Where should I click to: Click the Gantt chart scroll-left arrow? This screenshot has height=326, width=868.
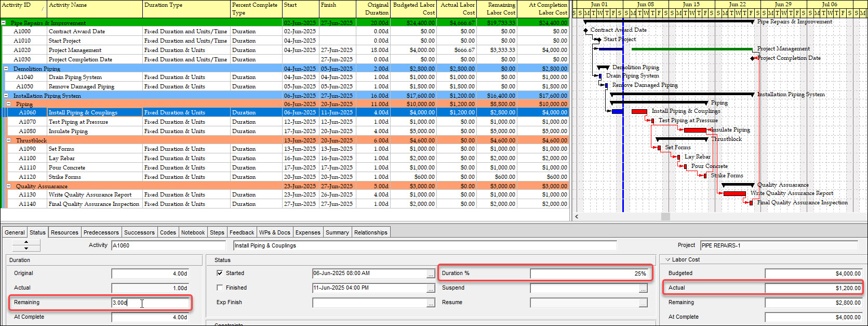tap(577, 216)
